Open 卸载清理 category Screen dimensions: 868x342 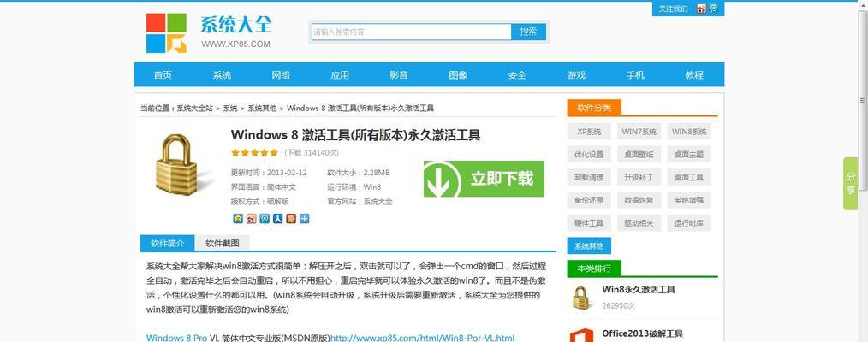(x=589, y=177)
